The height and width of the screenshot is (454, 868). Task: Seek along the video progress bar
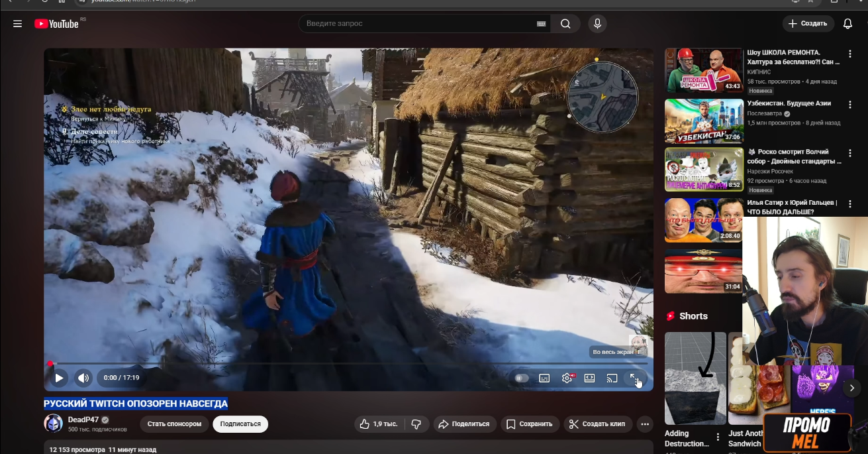tap(348, 363)
